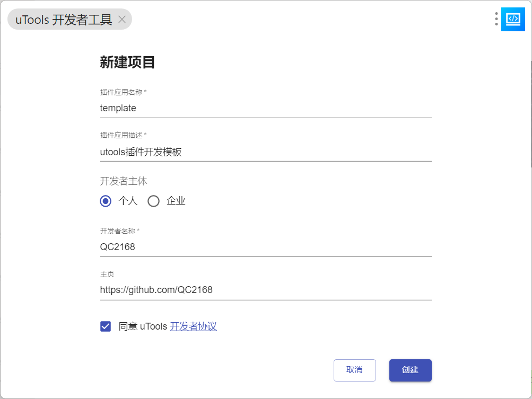Focus the developer name field containing QC2168
Image resolution: width=532 pixels, height=399 pixels.
pos(266,247)
